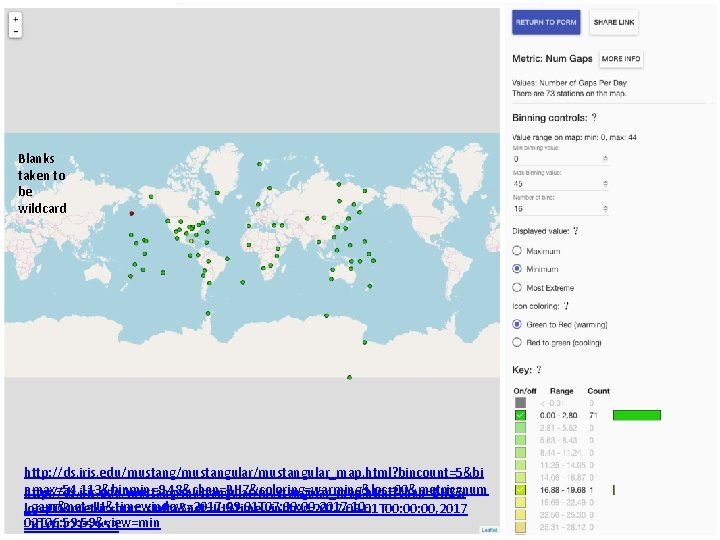The height and width of the screenshot is (540, 720).
Task: Open the Displayed value help question mark
Action: point(575,231)
